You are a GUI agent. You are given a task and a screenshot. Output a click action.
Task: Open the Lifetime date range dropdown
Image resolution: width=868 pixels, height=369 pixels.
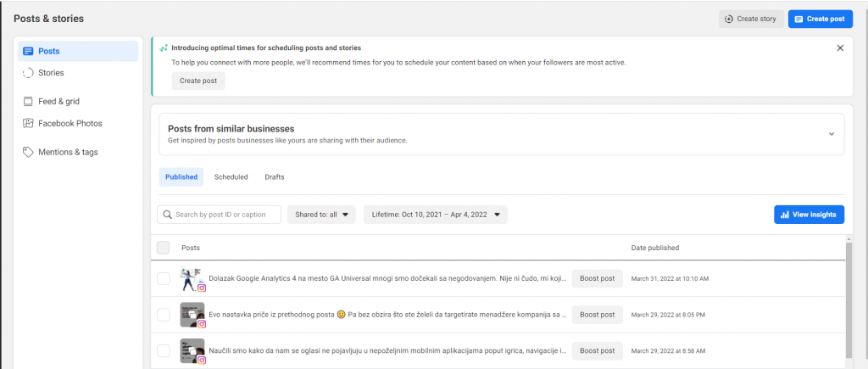pos(436,215)
